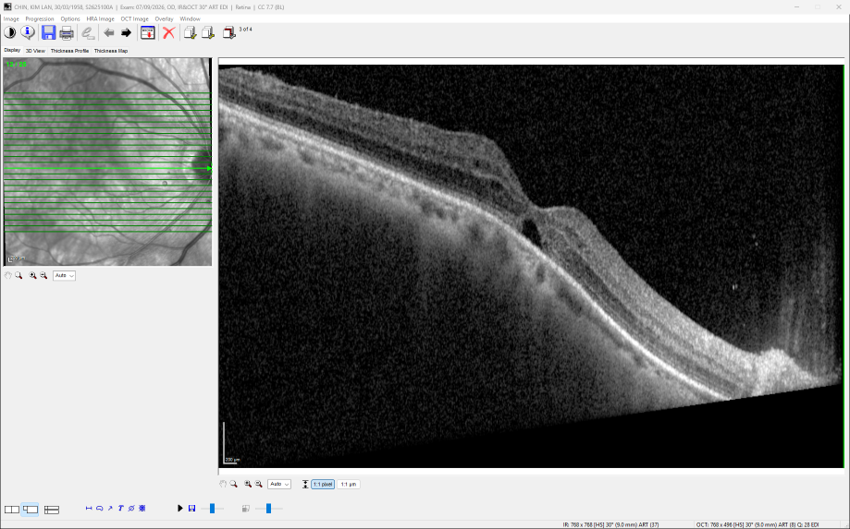Select the distance measurement caliper tool
Image resolution: width=850 pixels, height=529 pixels.
89,508
